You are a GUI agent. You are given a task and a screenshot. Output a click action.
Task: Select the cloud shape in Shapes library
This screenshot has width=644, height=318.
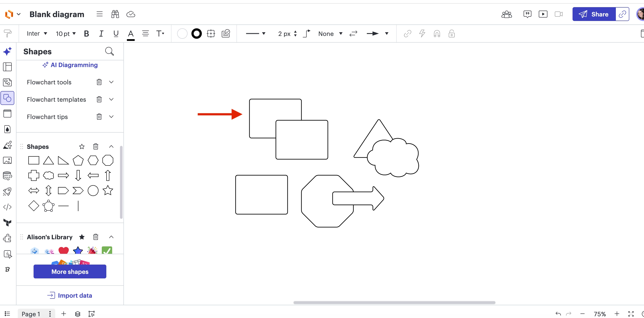coord(49,175)
